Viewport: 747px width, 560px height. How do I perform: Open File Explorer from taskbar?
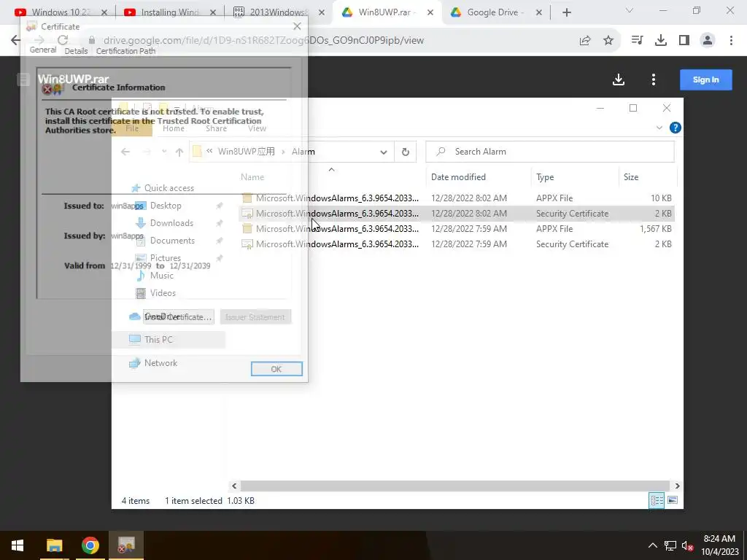point(54,545)
